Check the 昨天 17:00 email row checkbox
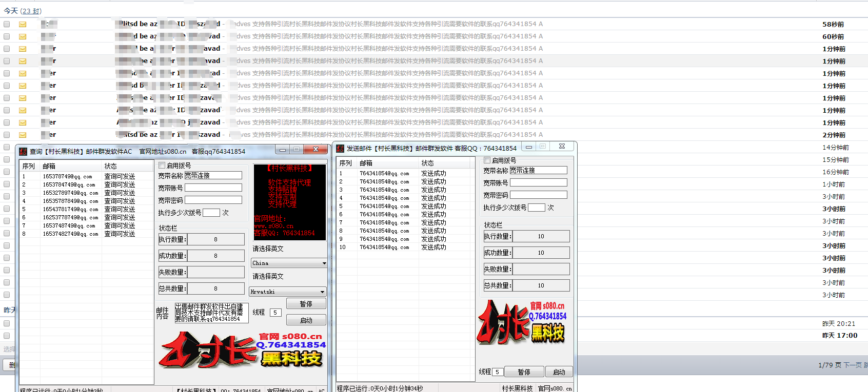 (7, 336)
